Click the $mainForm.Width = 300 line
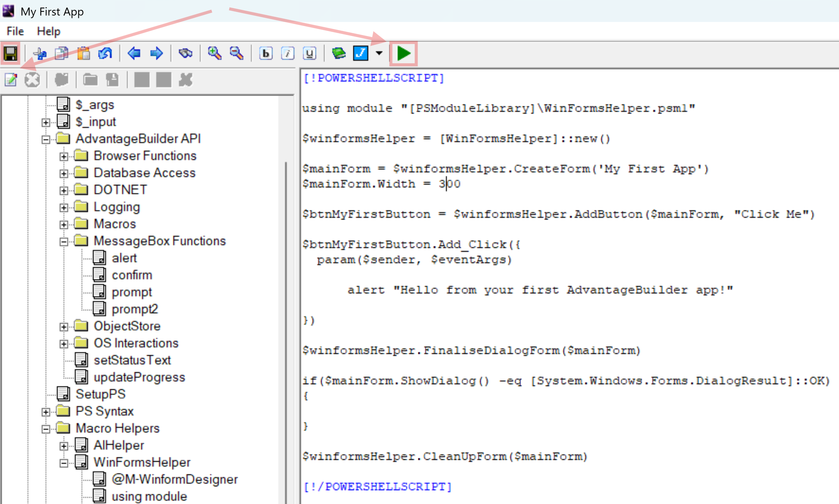This screenshot has width=839, height=504. click(381, 184)
